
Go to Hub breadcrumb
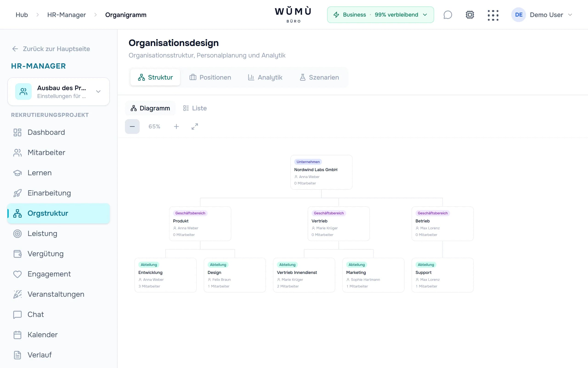(x=22, y=15)
